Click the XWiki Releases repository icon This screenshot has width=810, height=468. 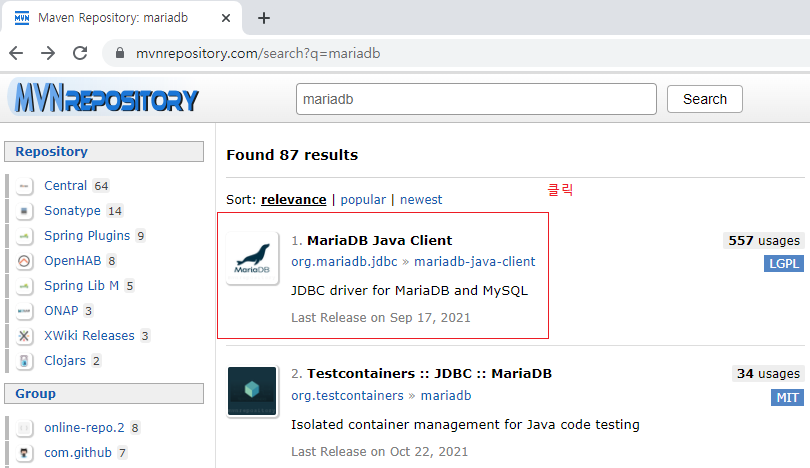(24, 336)
